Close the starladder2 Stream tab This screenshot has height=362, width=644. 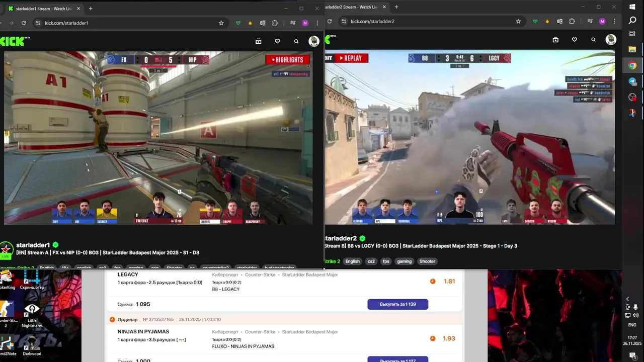(384, 7)
